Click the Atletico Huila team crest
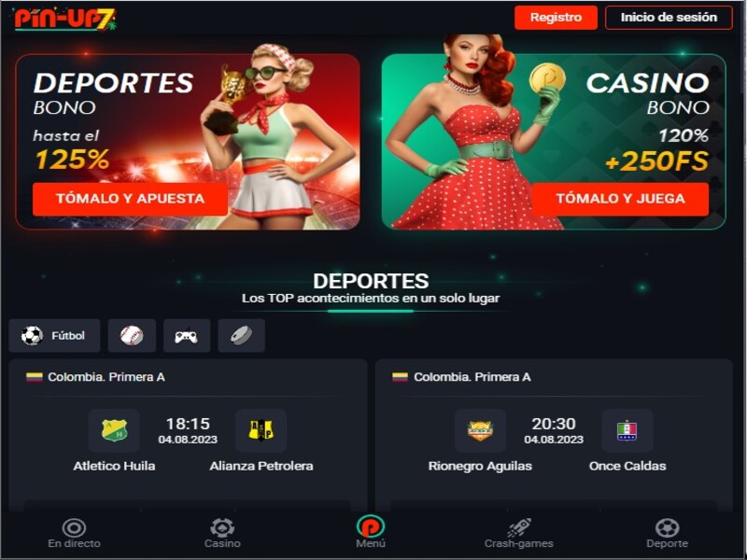The image size is (747, 560). coord(114,430)
